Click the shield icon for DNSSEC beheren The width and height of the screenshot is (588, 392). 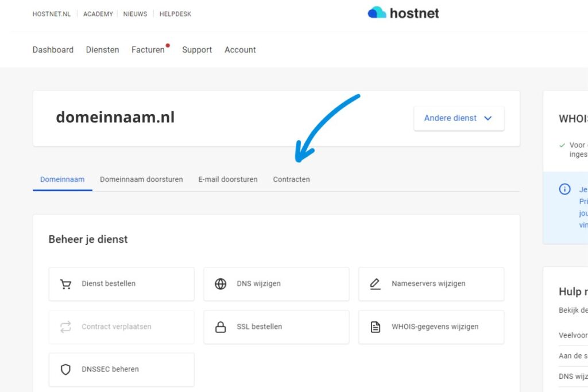point(65,370)
